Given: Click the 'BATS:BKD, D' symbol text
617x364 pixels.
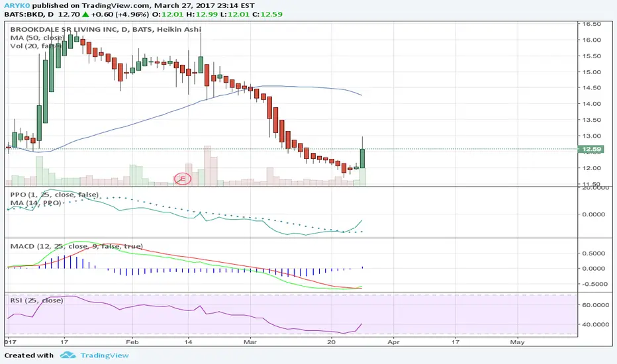Looking at the screenshot, I should tap(28, 14).
